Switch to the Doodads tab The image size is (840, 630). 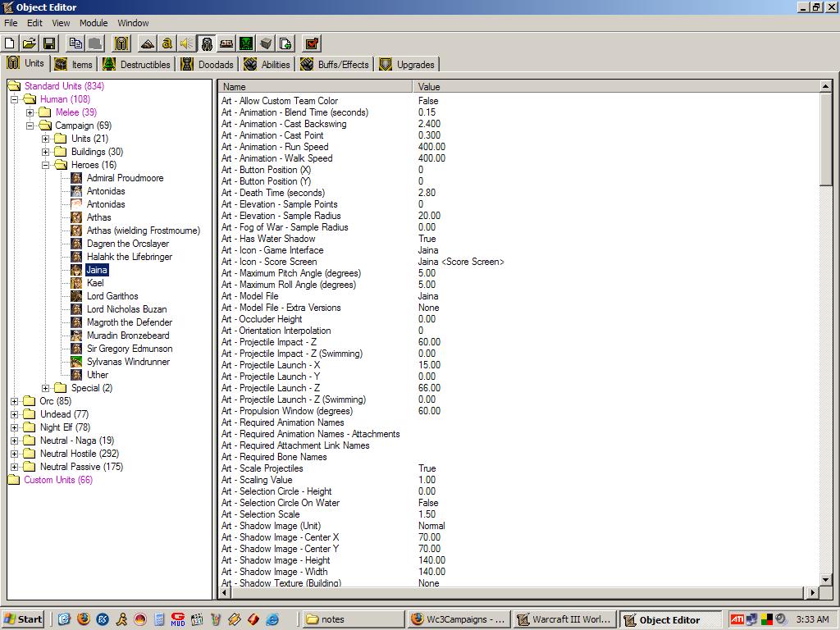click(x=208, y=64)
